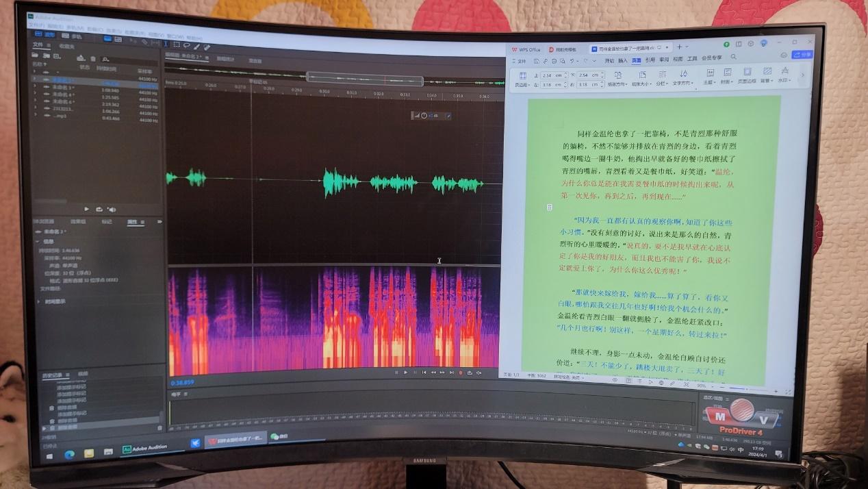Click the top margin 2.54 cm field
Viewport: 868px width, 489px height.
(x=554, y=75)
